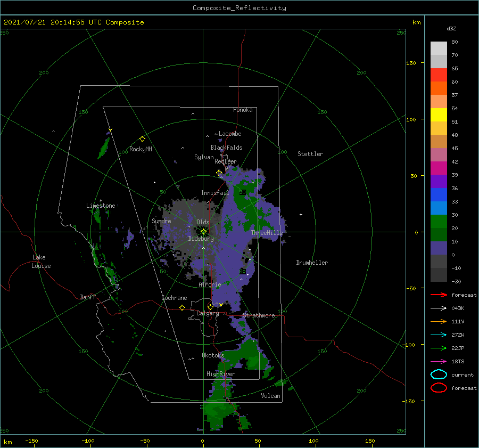Click the yellow diamond marker near RockyMH
This screenshot has height=448, width=479.
142,139
